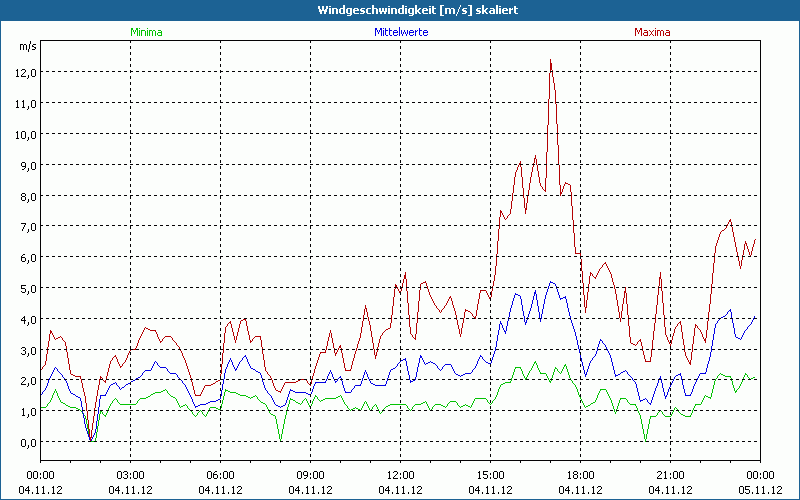Click the 4,0 y-axis value
Image resolution: width=800 pixels, height=500 pixels.
click(29, 319)
